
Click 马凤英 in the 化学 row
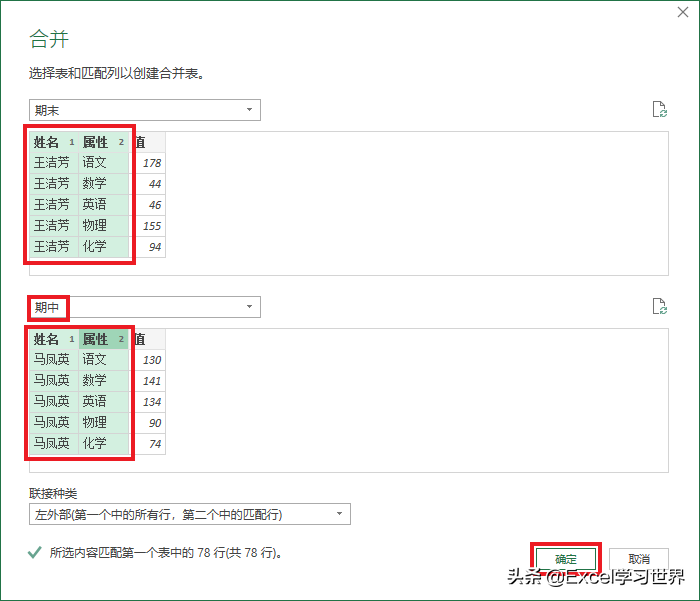tap(54, 444)
